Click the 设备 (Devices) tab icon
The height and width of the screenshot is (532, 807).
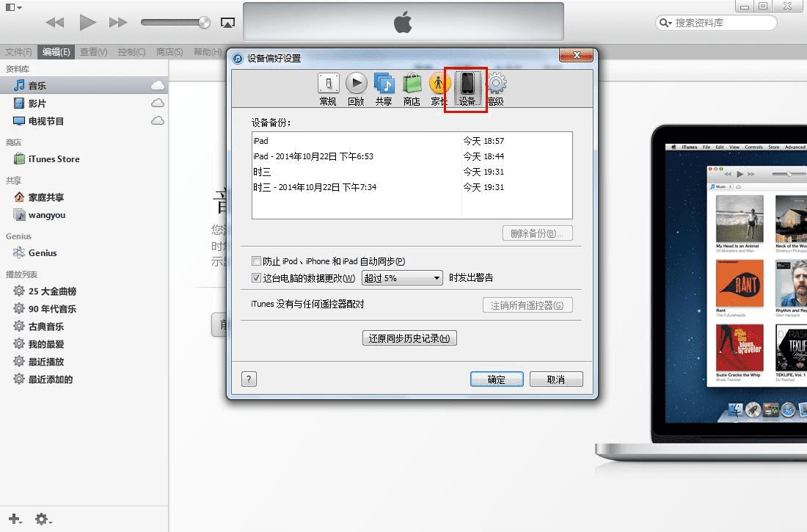(467, 87)
